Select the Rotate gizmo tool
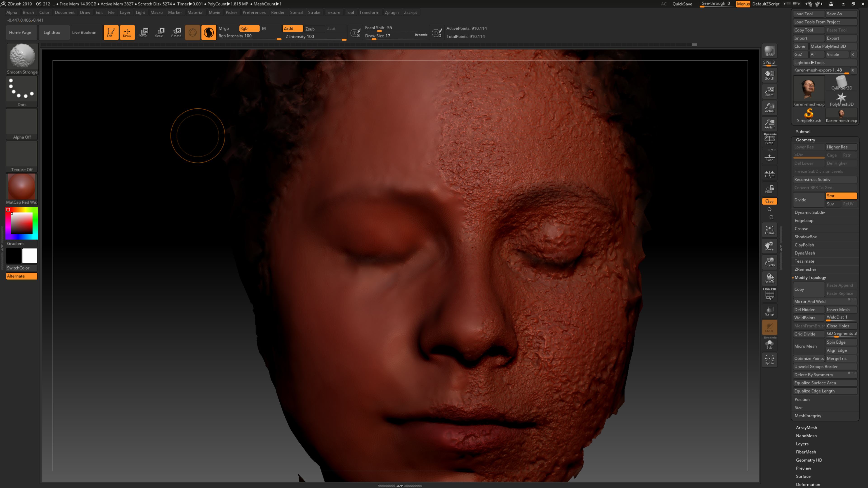 [x=176, y=32]
